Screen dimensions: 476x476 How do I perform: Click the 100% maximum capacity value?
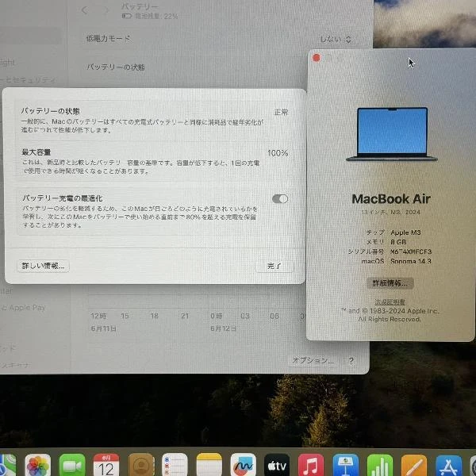[x=278, y=153]
